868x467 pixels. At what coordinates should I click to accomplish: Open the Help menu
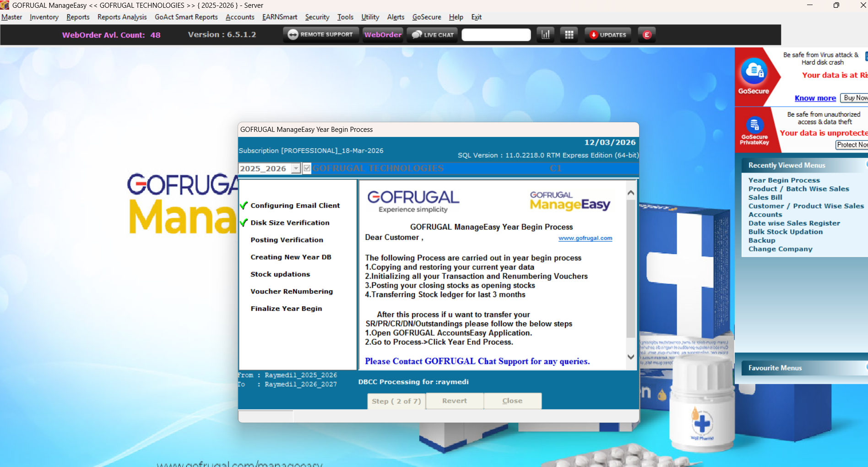coord(456,17)
